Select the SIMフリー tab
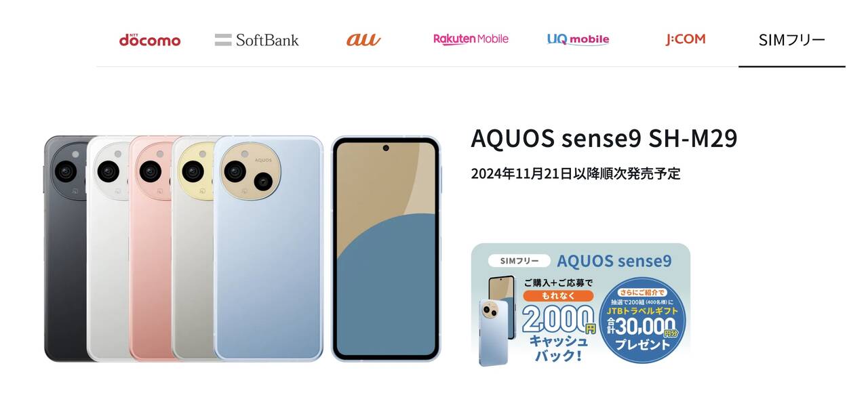This screenshot has height=414, width=868. point(792,39)
